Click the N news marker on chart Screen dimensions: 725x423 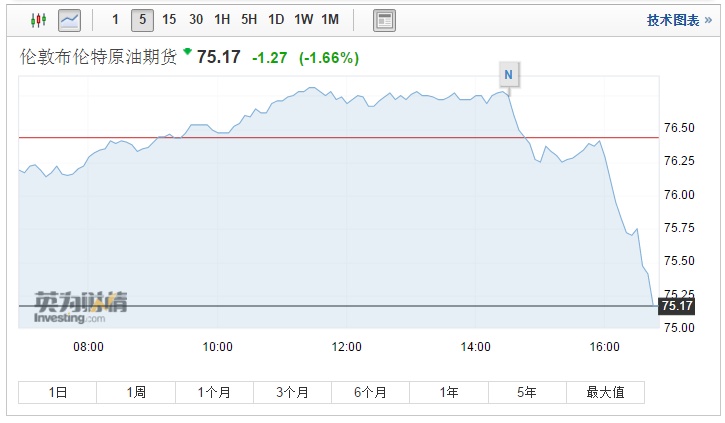(509, 75)
